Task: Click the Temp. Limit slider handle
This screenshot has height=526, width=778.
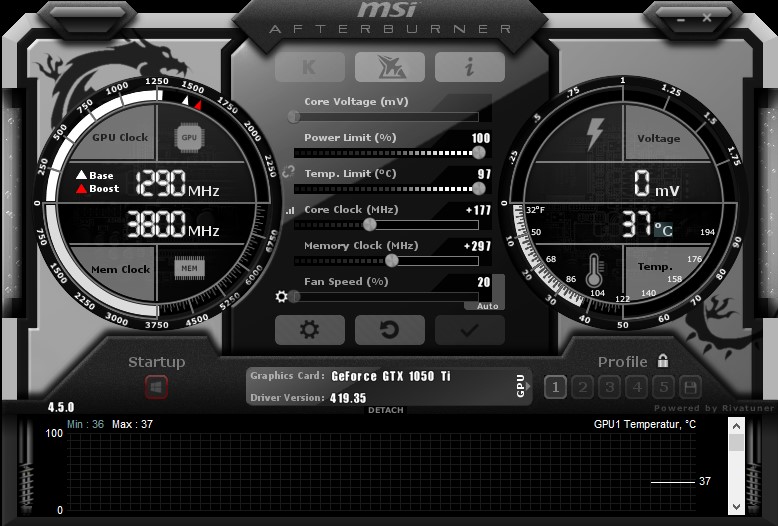Action: (x=479, y=189)
